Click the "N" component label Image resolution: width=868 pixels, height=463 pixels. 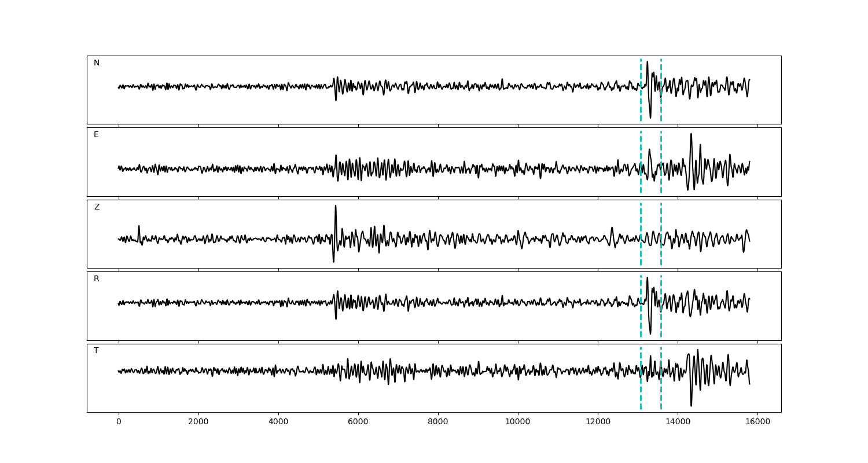[97, 63]
